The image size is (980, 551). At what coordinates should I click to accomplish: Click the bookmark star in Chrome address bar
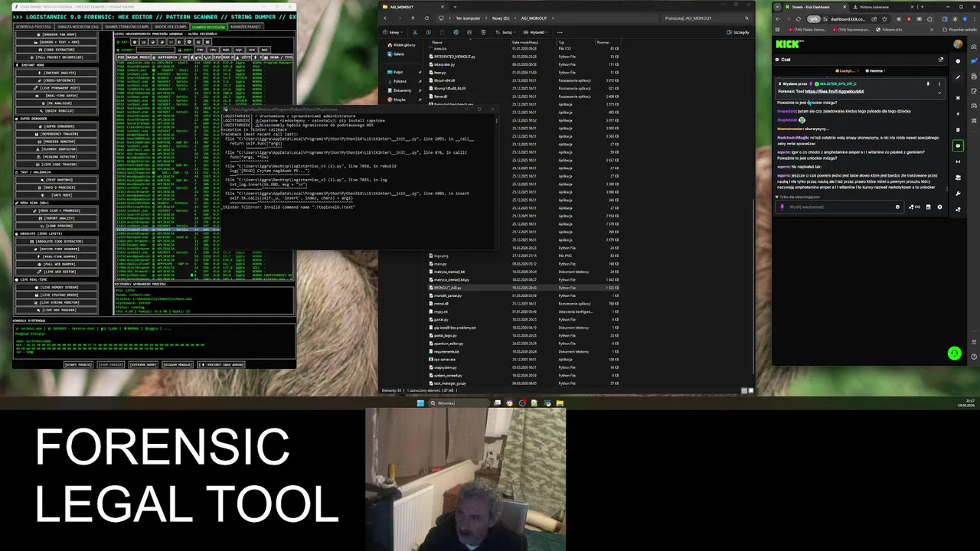[884, 19]
